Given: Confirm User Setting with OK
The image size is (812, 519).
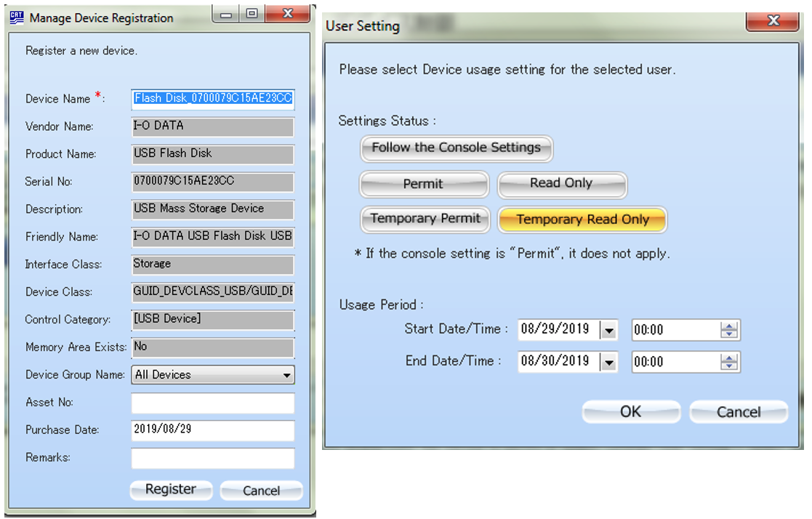Looking at the screenshot, I should (x=630, y=412).
